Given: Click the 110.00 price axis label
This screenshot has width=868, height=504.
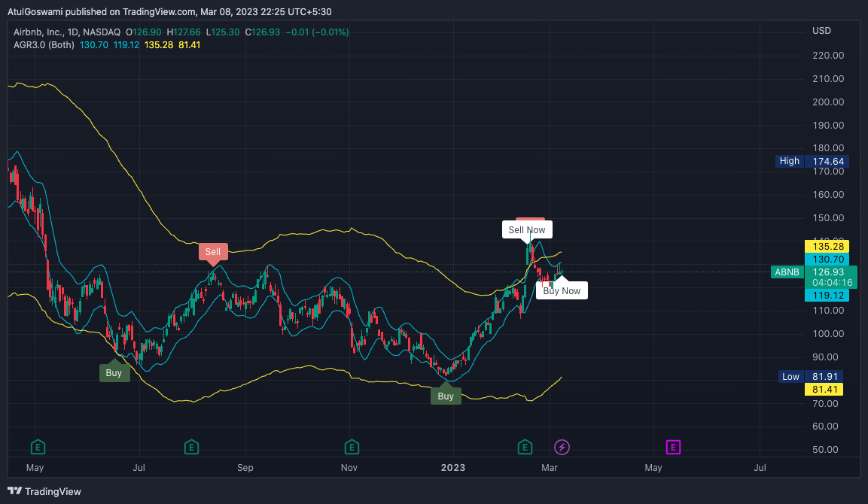Looking at the screenshot, I should pos(828,311).
